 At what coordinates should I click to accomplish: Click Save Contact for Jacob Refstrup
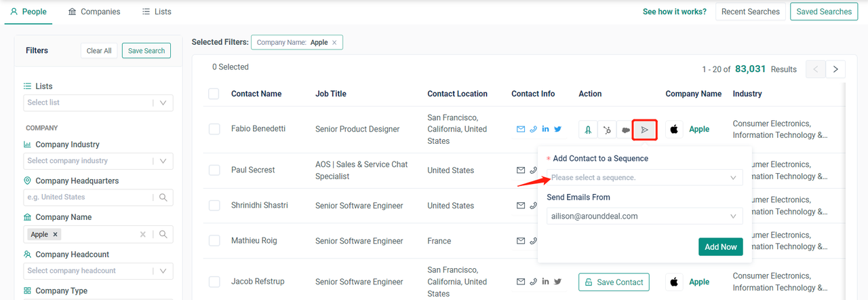click(x=614, y=282)
